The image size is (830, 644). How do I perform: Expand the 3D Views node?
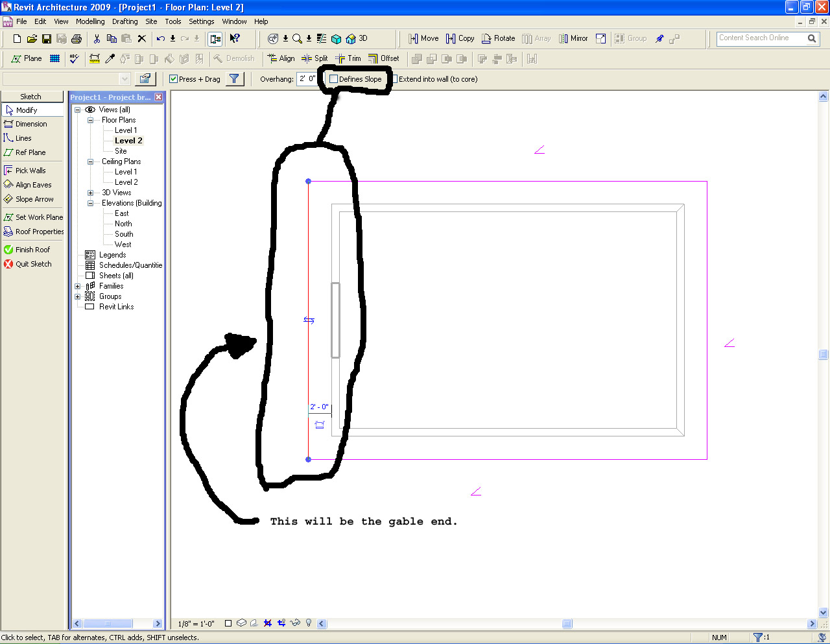(x=91, y=193)
